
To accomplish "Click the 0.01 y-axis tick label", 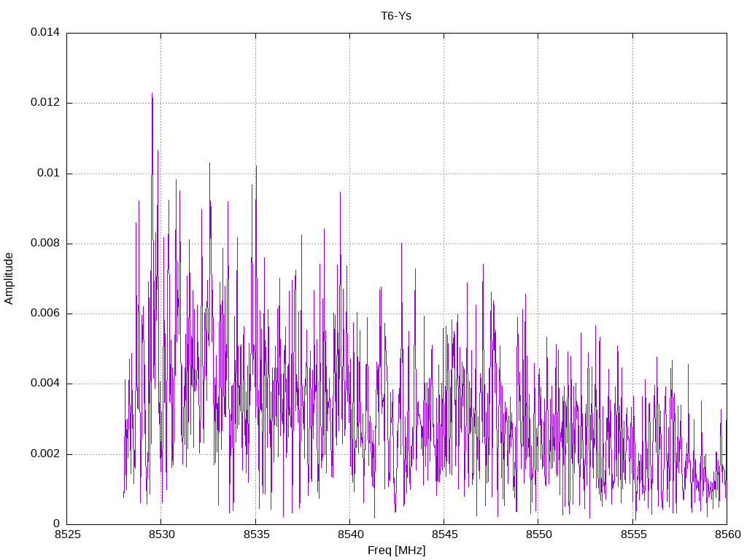I will 49,173.
